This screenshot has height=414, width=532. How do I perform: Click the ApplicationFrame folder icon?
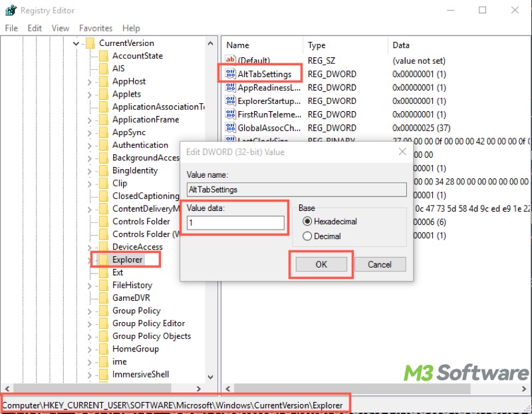(104, 120)
